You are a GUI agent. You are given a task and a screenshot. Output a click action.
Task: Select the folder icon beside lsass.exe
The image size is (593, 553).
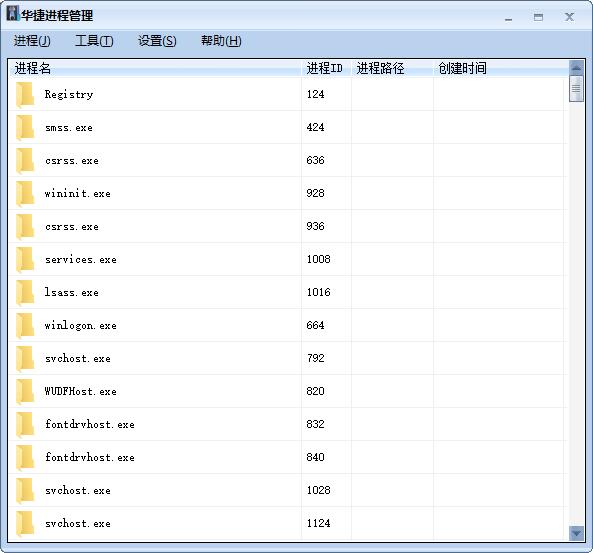(x=25, y=292)
